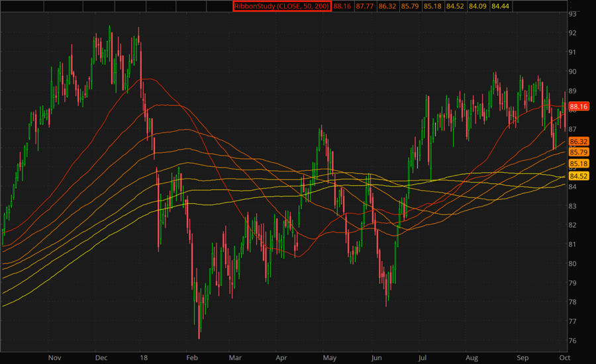Click the orange 86.32 price-axis bubble
The image size is (596, 364).
579,142
